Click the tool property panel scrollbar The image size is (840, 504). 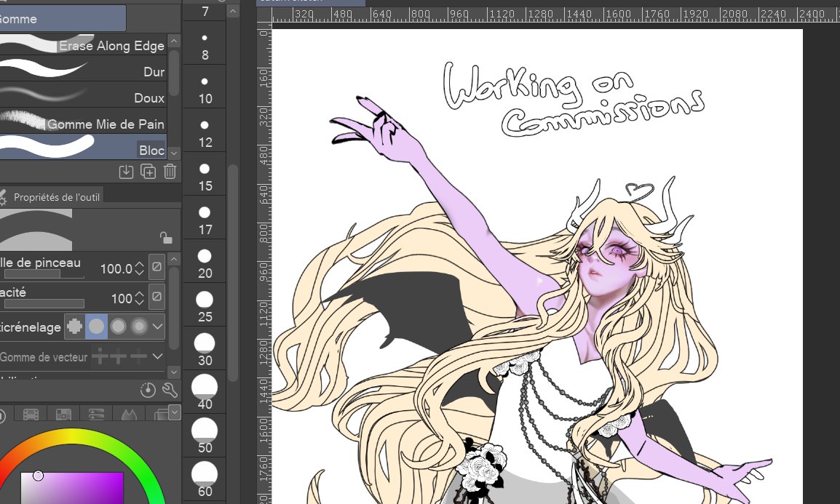(173, 308)
